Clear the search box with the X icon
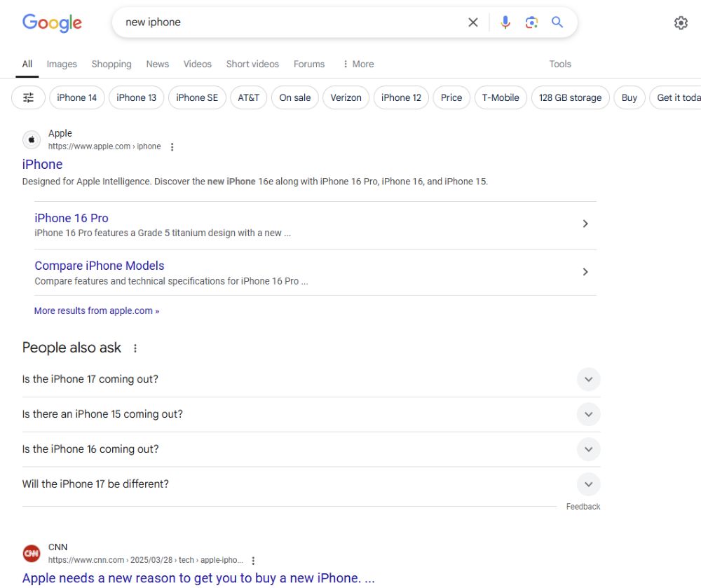Image resolution: width=701 pixels, height=588 pixels. click(x=473, y=22)
